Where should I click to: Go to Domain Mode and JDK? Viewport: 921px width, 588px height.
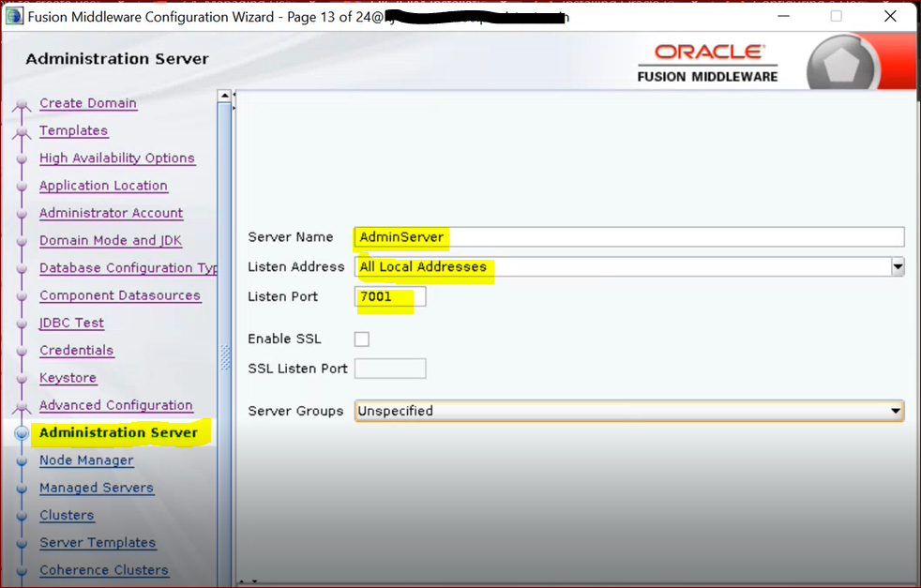tap(111, 241)
